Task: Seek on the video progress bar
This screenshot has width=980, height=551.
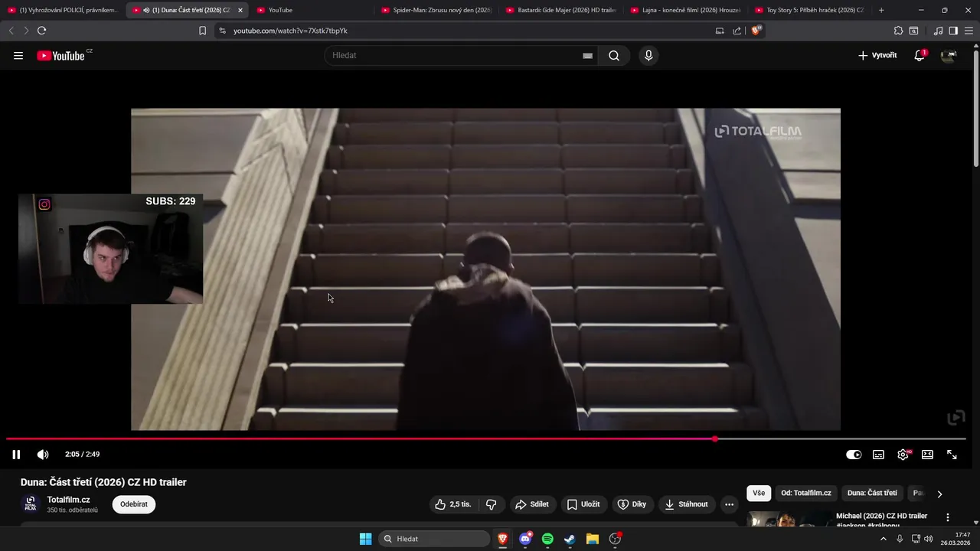Action: point(486,439)
